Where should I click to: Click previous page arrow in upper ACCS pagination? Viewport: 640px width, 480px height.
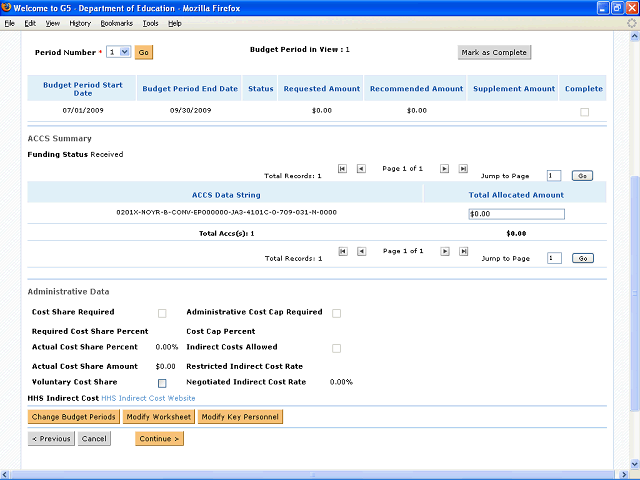(361, 169)
